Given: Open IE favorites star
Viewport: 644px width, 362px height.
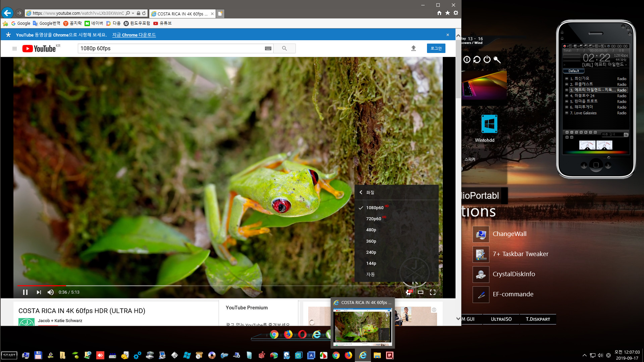Looking at the screenshot, I should (x=447, y=13).
